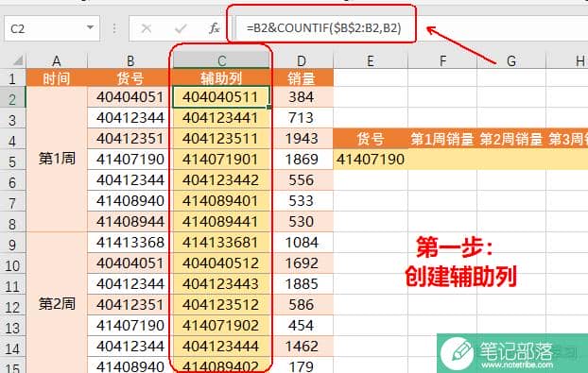
Task: Click merged cell 第1周
Action: tap(57, 159)
